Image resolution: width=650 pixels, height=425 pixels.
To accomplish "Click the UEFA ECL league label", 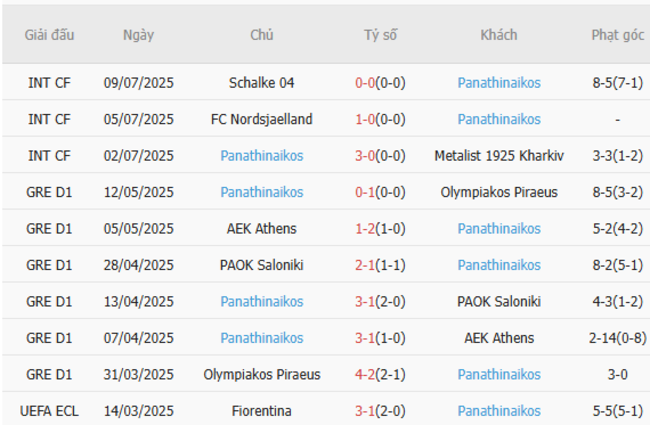I will click(49, 411).
